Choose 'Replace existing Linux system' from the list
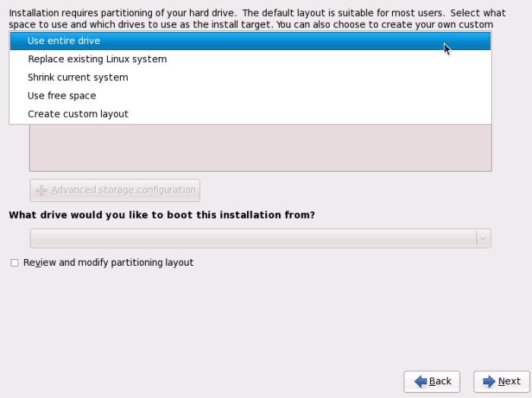The image size is (532, 398). click(97, 59)
